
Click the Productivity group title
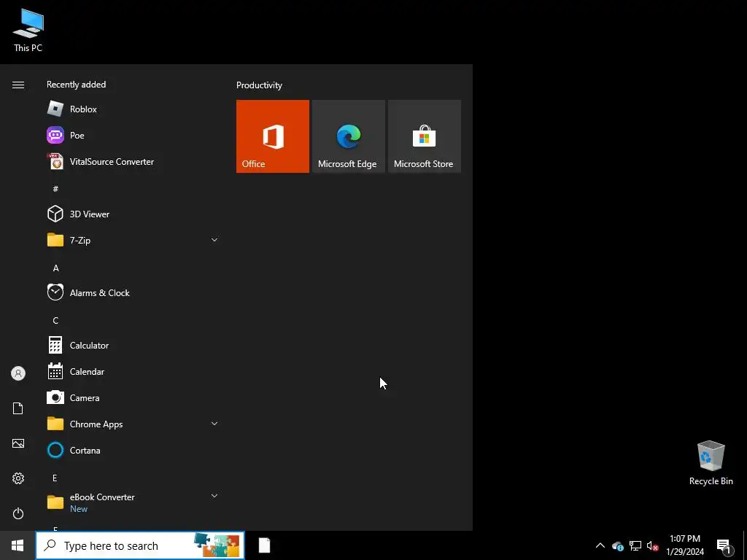coord(259,85)
